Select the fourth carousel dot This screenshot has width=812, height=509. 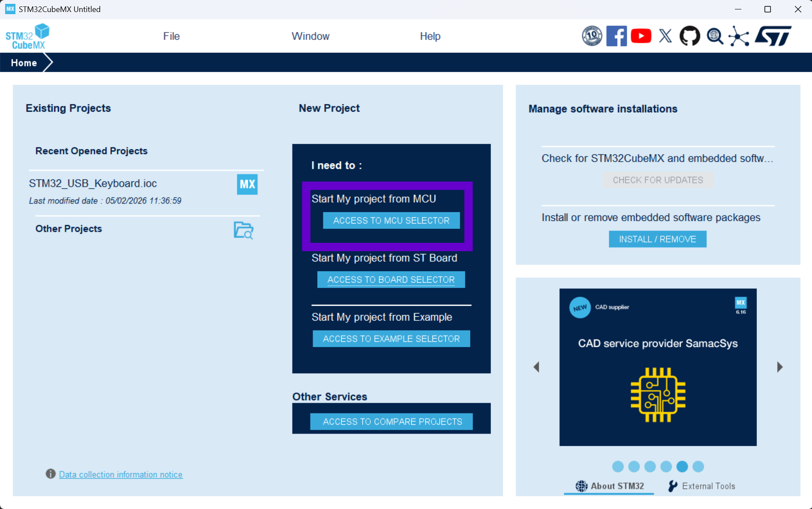tap(666, 466)
